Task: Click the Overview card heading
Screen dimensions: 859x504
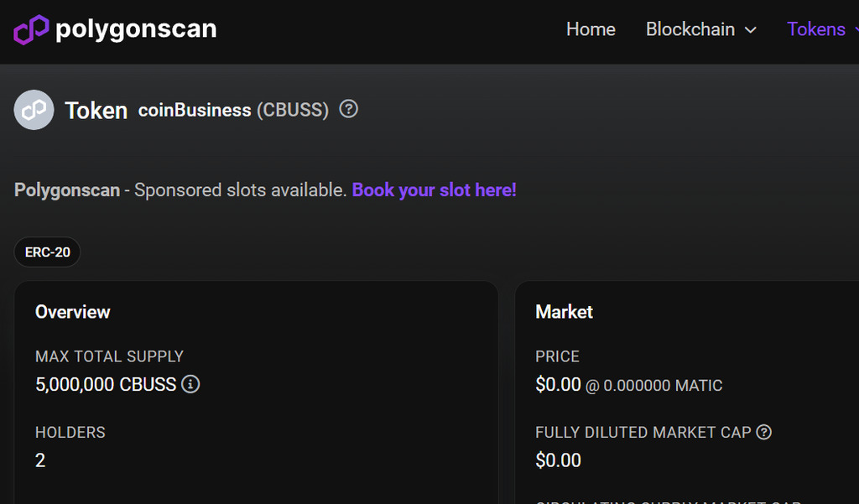Action: click(72, 312)
